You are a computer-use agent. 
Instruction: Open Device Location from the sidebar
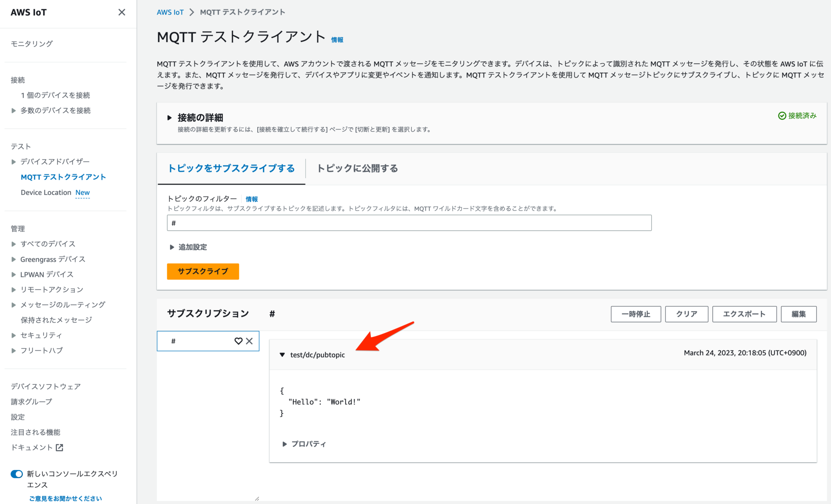[x=46, y=192]
